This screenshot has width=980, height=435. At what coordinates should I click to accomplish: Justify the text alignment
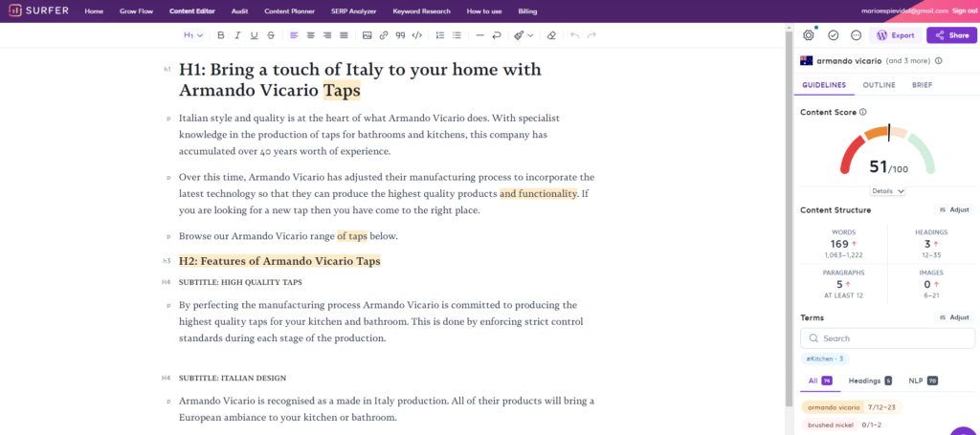344,35
